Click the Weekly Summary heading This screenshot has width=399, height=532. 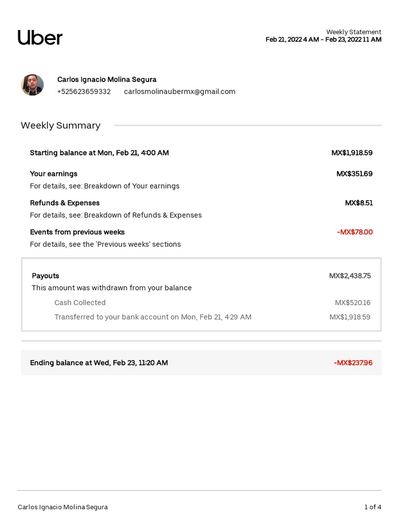coord(61,125)
